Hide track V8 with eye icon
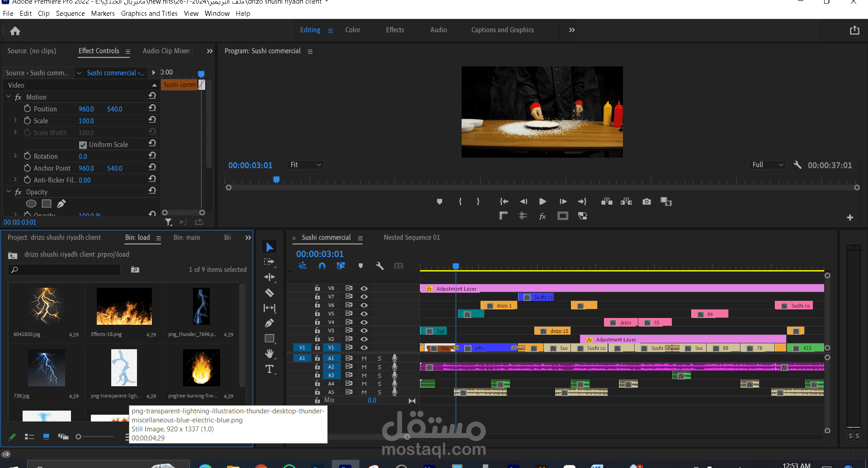 [x=364, y=288]
